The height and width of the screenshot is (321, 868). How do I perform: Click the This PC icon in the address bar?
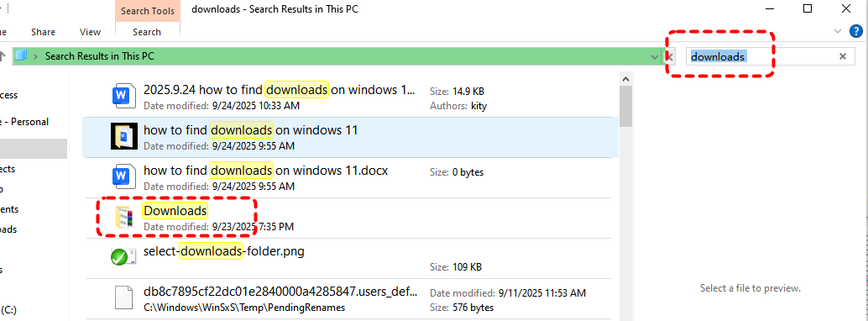(21, 56)
